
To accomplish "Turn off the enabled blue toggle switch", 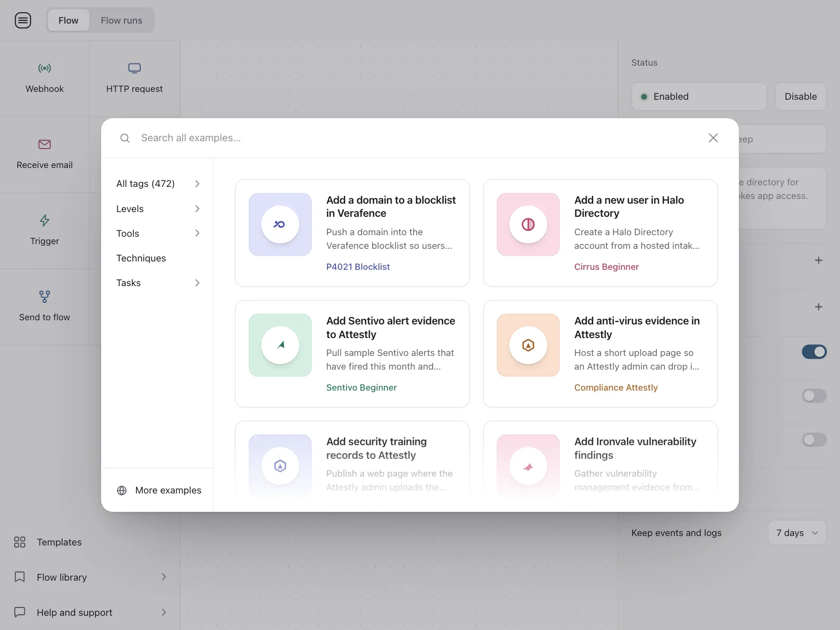I will pos(814,352).
